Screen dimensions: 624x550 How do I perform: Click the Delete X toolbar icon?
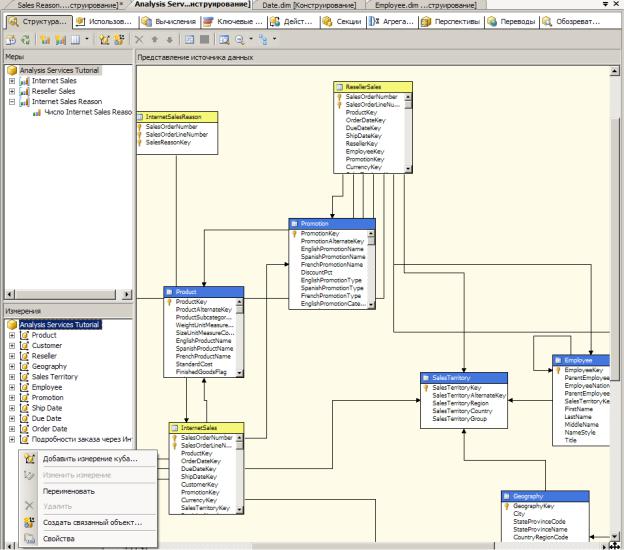click(x=139, y=39)
